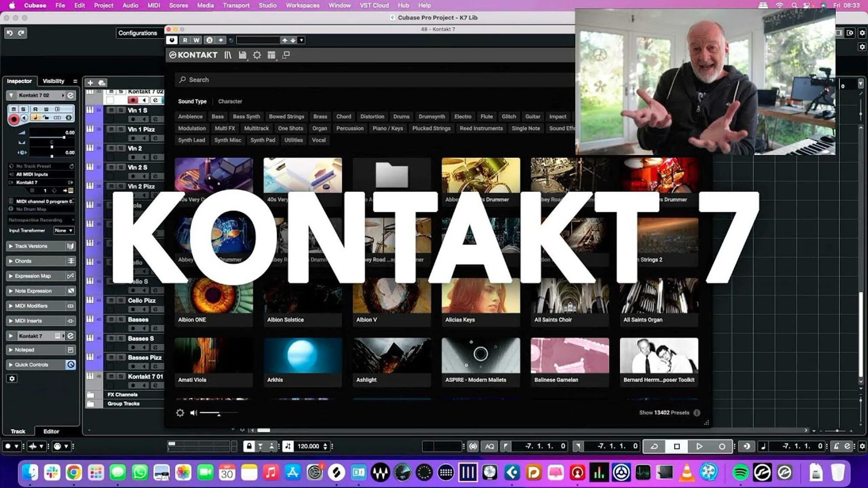The width and height of the screenshot is (868, 488).
Task: Open the Input Transformer None dropdown
Action: coord(64,230)
